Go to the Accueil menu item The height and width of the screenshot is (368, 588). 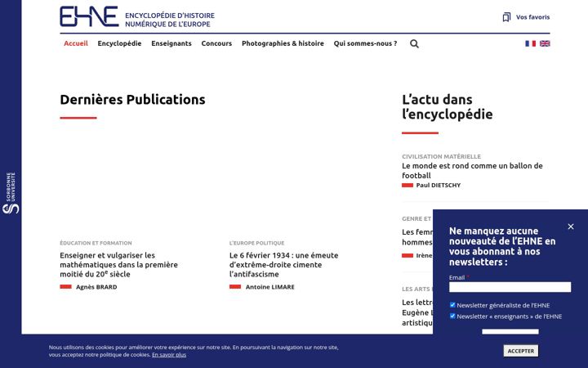[x=76, y=43]
